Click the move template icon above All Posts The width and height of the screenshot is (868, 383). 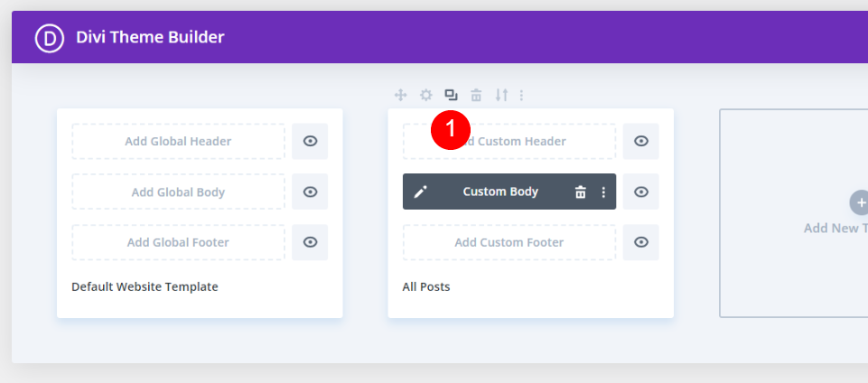click(x=401, y=95)
